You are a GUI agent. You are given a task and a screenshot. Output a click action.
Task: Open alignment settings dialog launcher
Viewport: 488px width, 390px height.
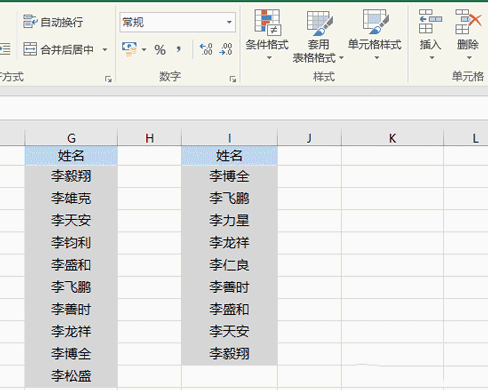(x=108, y=79)
